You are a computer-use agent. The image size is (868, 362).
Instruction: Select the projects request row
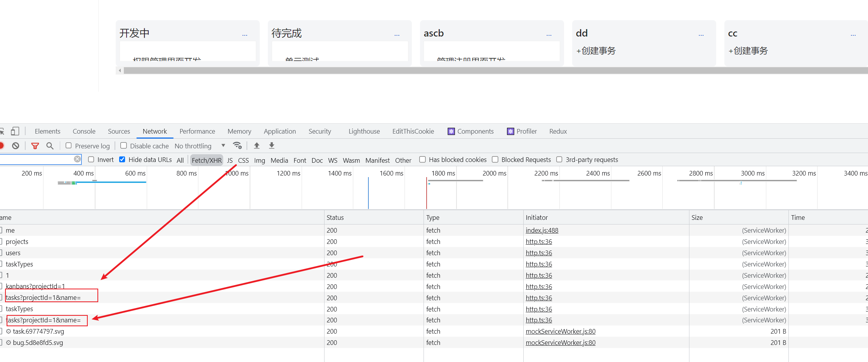point(434,242)
